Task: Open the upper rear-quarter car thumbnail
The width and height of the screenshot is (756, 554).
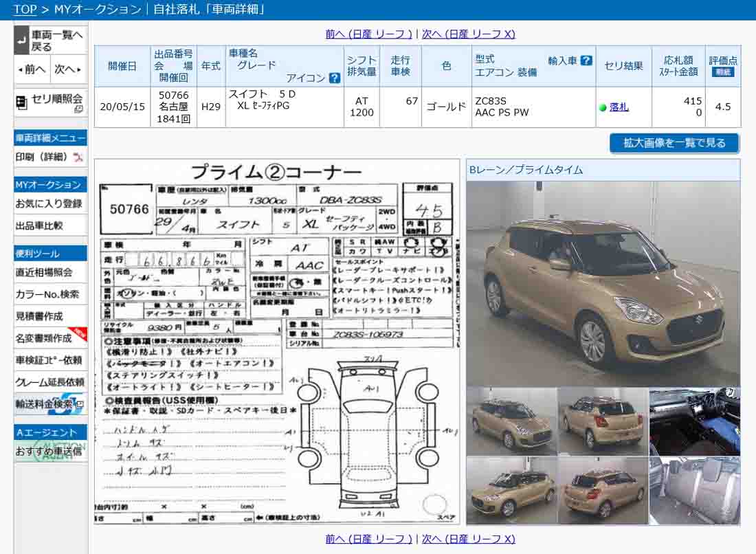Action: pyautogui.click(x=603, y=421)
